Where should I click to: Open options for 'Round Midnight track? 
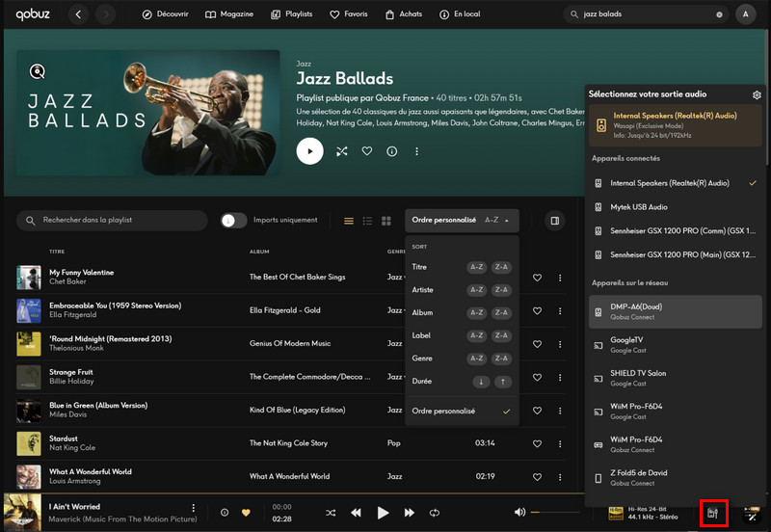pyautogui.click(x=560, y=344)
